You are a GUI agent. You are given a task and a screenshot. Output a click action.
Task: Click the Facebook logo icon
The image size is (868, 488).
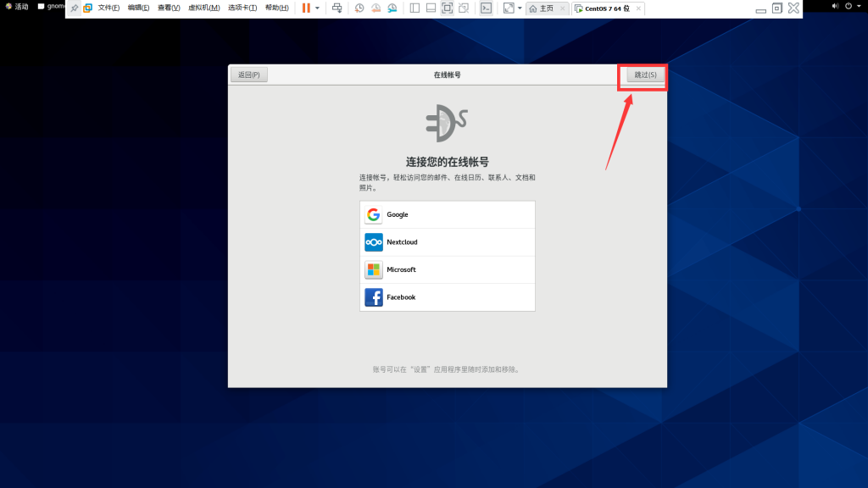(374, 297)
